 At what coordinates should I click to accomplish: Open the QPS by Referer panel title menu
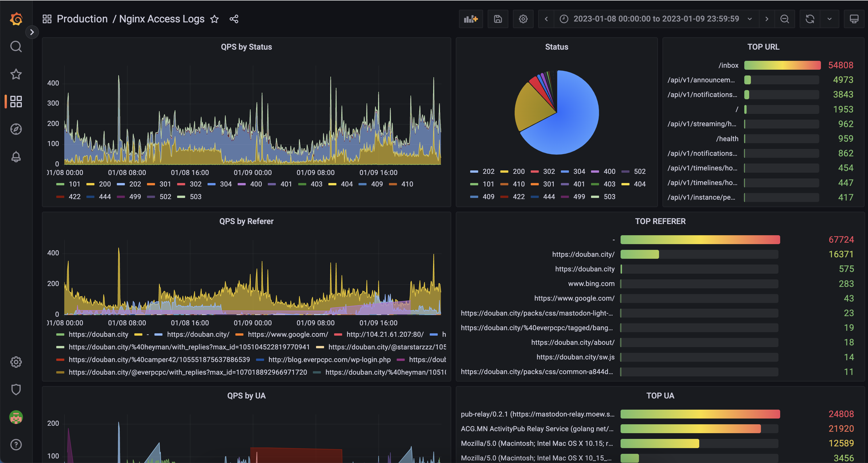point(246,221)
